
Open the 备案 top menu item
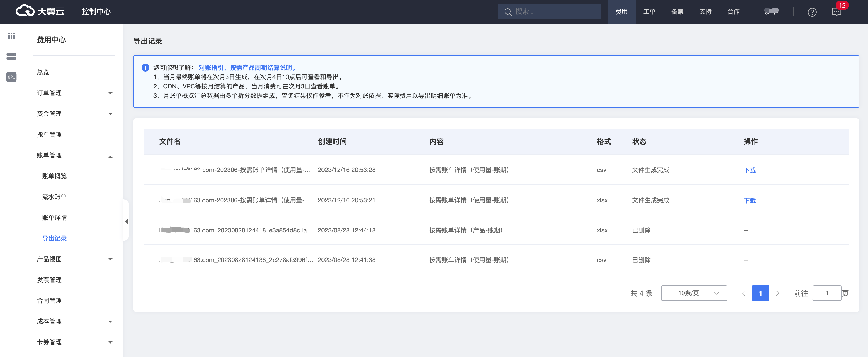point(677,12)
